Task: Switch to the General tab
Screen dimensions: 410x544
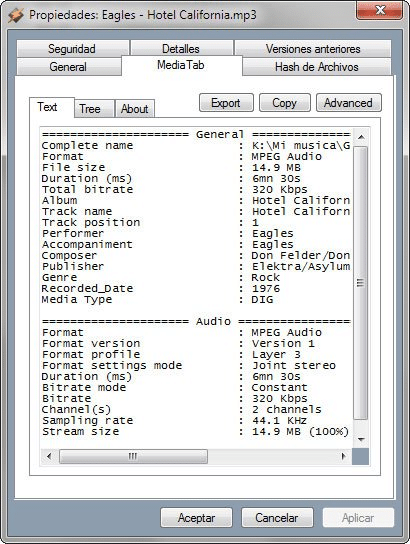Action: point(68,67)
